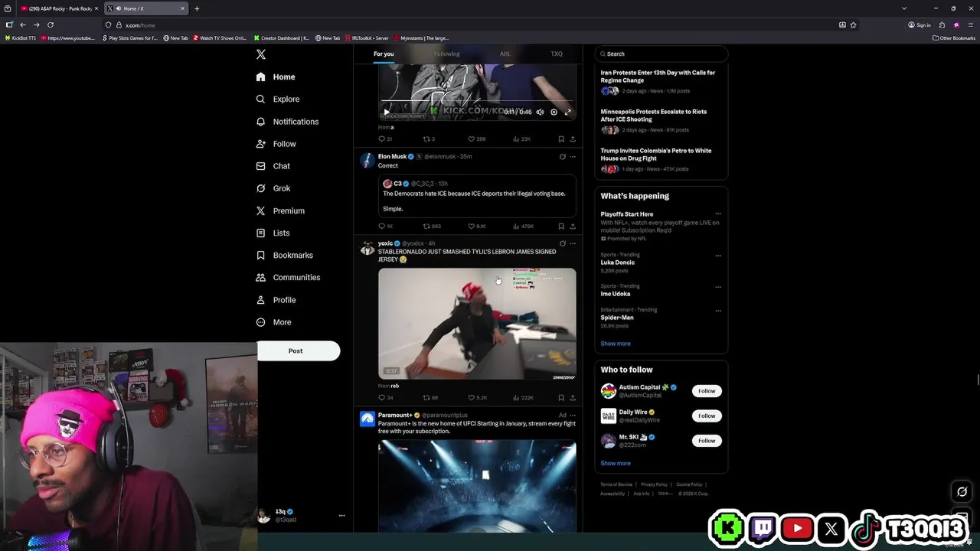This screenshot has width=980, height=551.
Task: Open account menu dots beside t3q
Action: 341,516
